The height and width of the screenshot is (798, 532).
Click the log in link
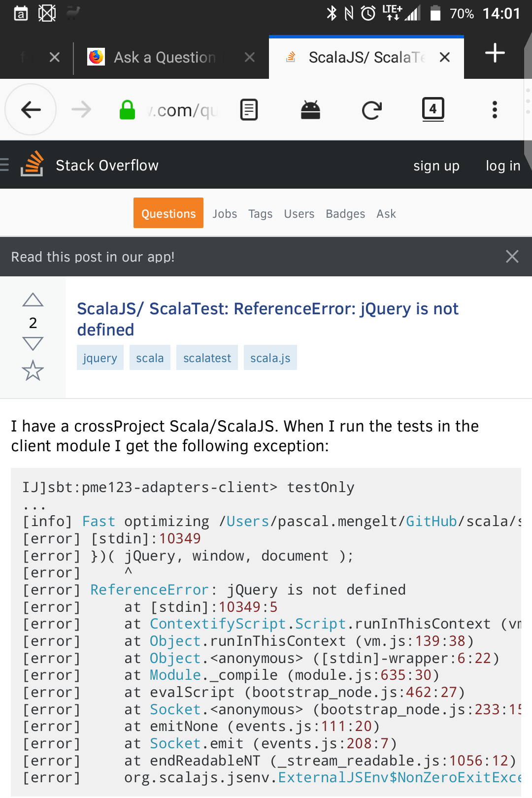tap(502, 166)
